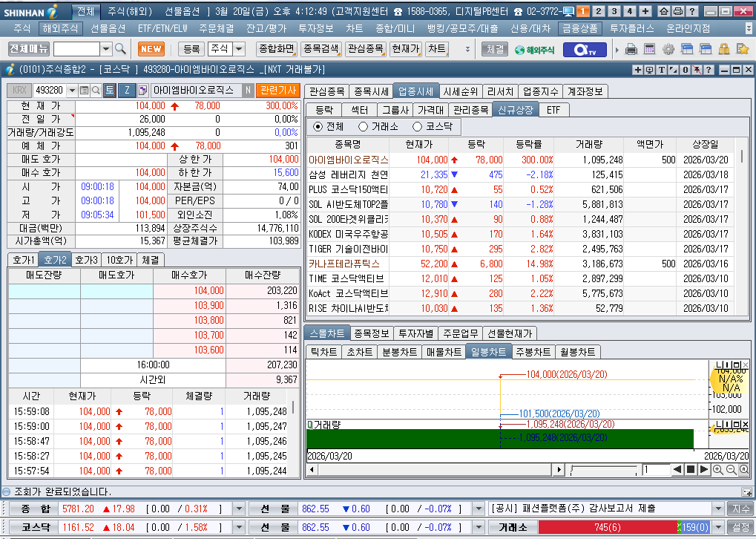Toggle the Z button beside stock code
756x539 pixels.
point(127,91)
